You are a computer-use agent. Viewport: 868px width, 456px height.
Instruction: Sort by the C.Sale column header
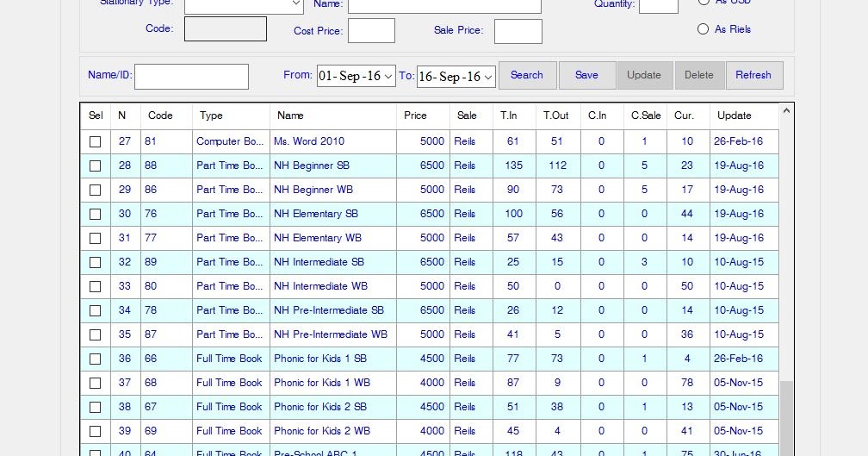(646, 116)
